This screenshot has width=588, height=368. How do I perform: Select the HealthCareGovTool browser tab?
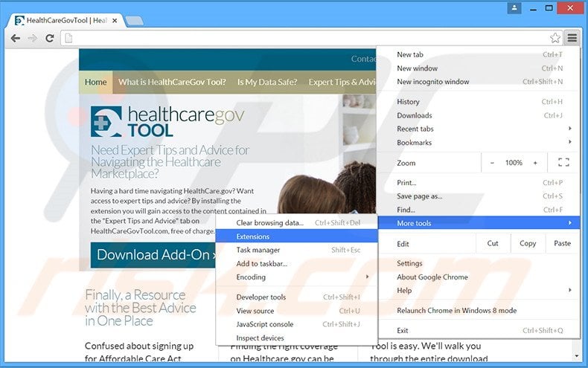pos(66,21)
